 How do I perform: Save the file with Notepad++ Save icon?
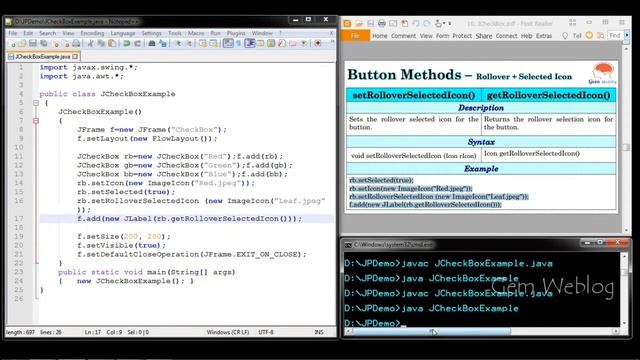pyautogui.click(x=33, y=43)
